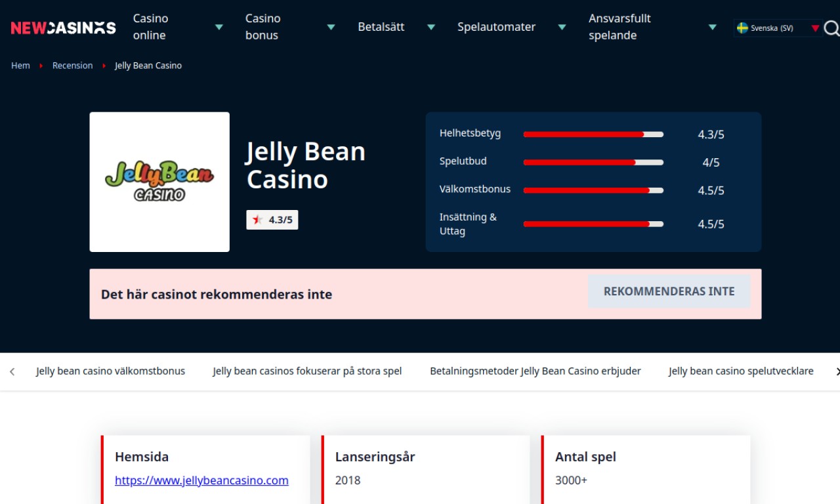Image resolution: width=840 pixels, height=504 pixels.
Task: Click the Jelly Bean Casino heading
Action: [306, 165]
